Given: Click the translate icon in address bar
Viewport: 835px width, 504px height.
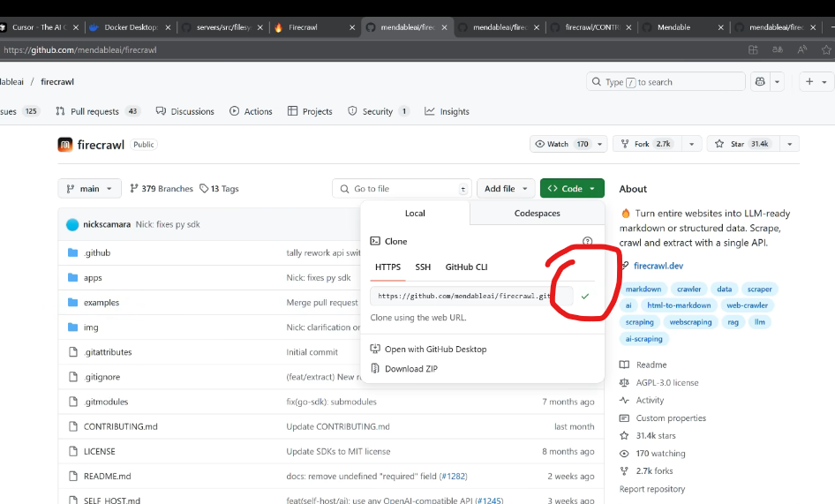Looking at the screenshot, I should click(778, 49).
